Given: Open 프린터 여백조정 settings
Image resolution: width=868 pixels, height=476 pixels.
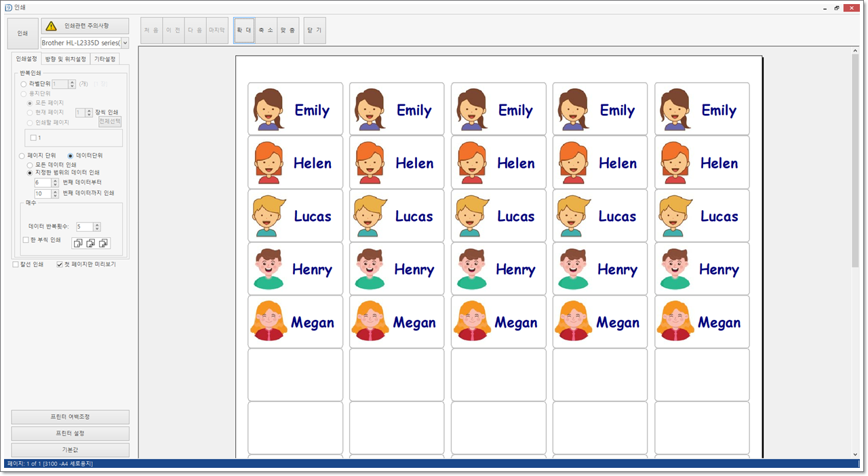Looking at the screenshot, I should pos(71,417).
